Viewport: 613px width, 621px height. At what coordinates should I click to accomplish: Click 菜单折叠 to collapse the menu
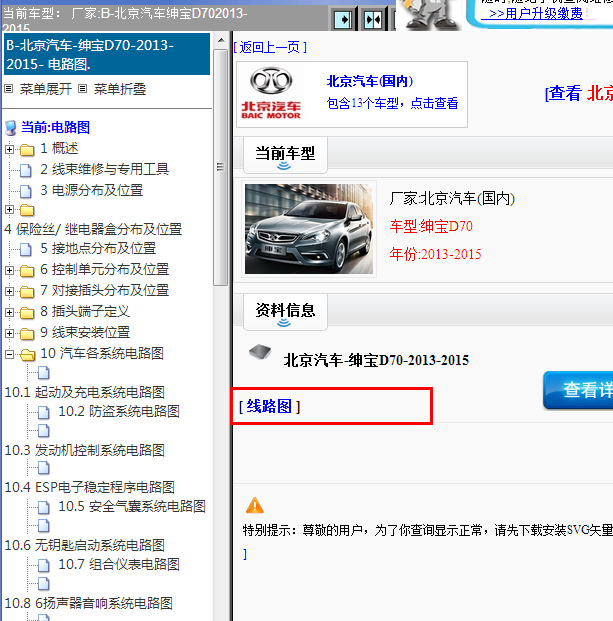[120, 89]
